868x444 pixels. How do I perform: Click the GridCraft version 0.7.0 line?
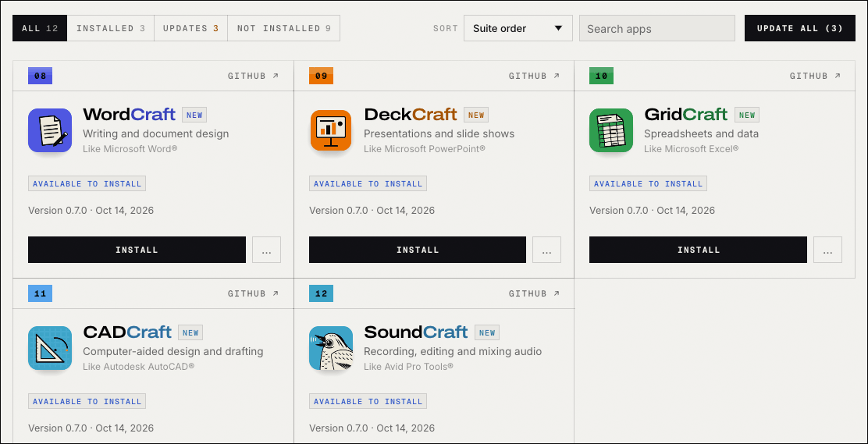click(x=652, y=211)
